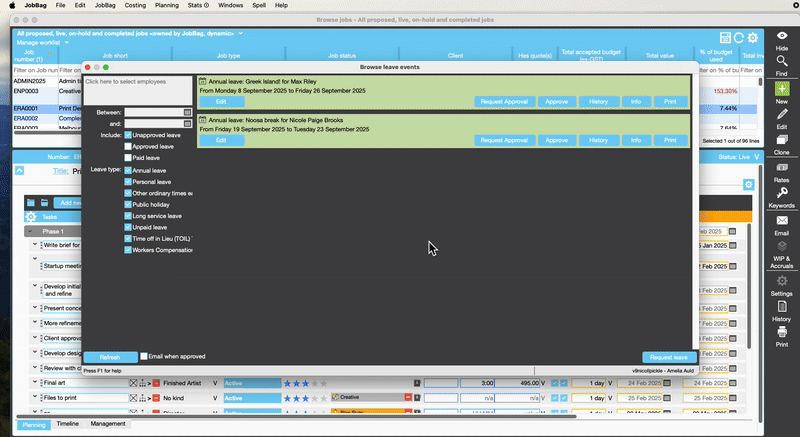Click the Tasks gear icon
This screenshot has width=800, height=437.
coord(31,217)
